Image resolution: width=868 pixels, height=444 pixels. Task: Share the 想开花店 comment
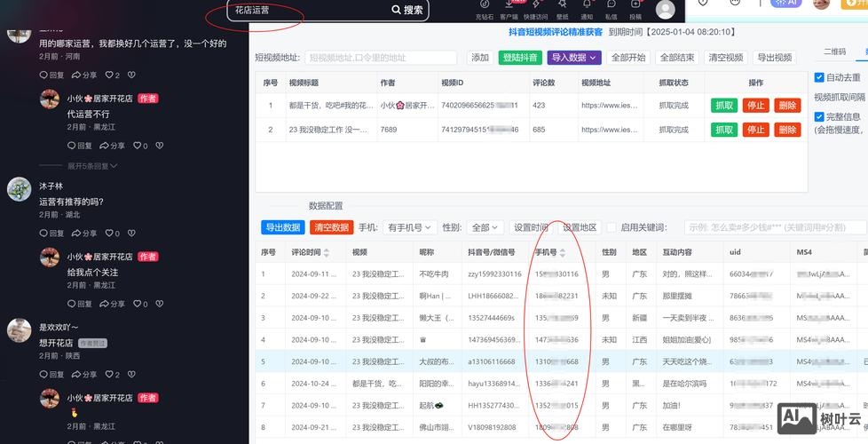(x=84, y=374)
